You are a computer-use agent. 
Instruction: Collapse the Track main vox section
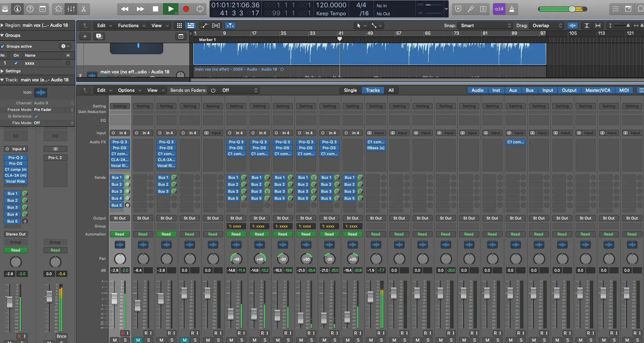point(2,80)
